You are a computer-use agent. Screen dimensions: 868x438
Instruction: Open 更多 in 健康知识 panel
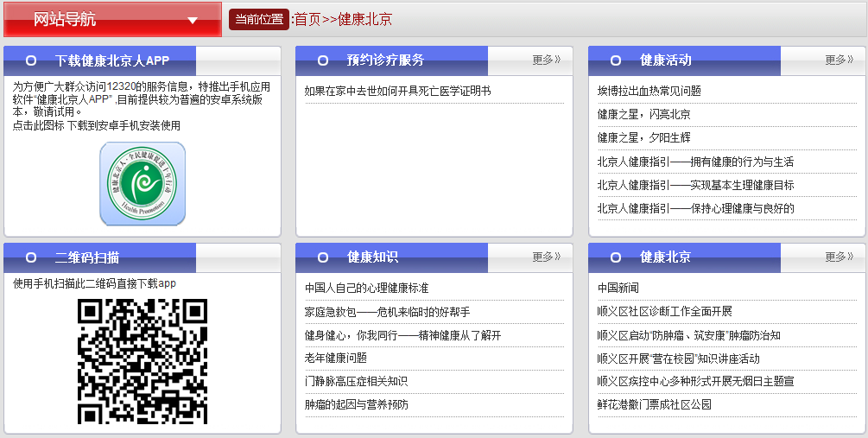point(547,257)
